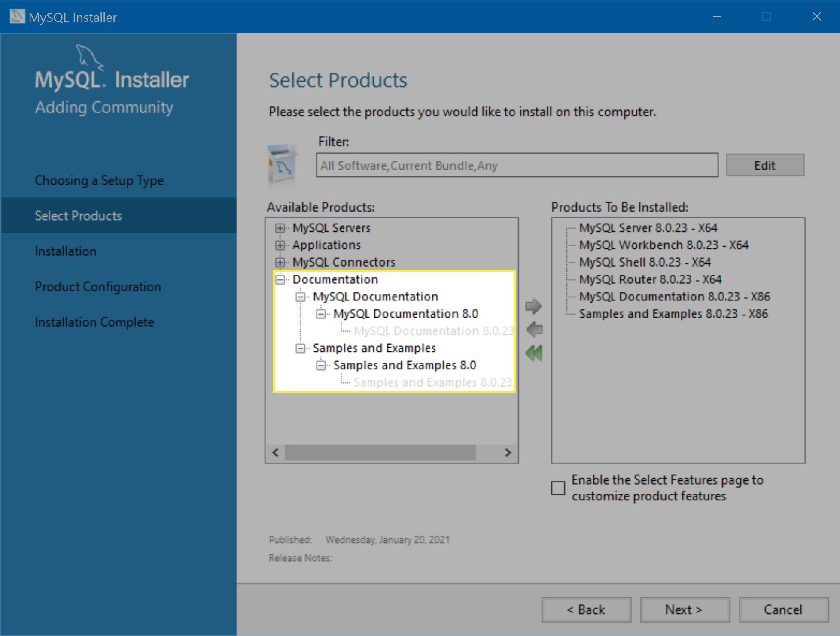
Task: Click the MySQL dolphin logo in sidebar
Action: point(89,57)
